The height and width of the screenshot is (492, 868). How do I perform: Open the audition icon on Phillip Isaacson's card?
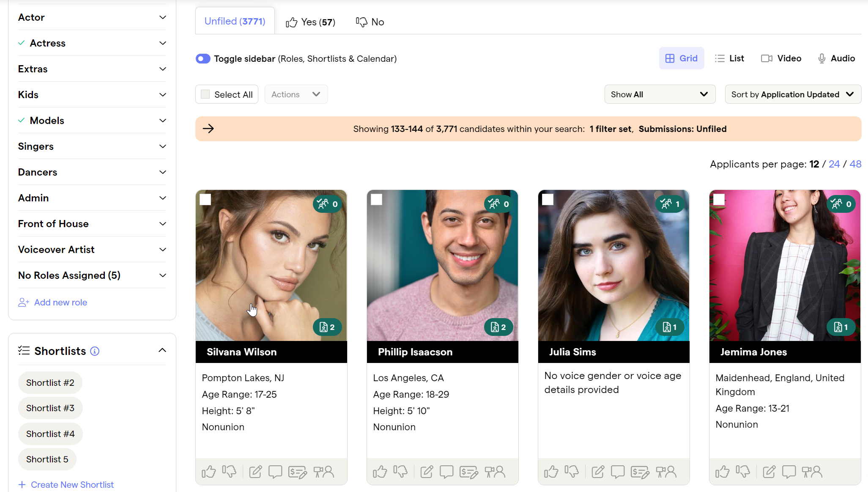(x=495, y=472)
